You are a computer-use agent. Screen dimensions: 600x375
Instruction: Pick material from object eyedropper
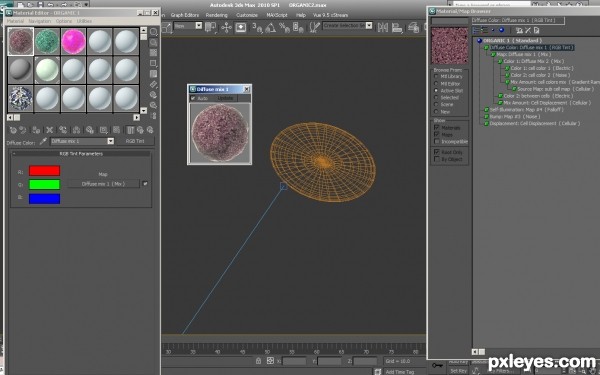[x=43, y=141]
